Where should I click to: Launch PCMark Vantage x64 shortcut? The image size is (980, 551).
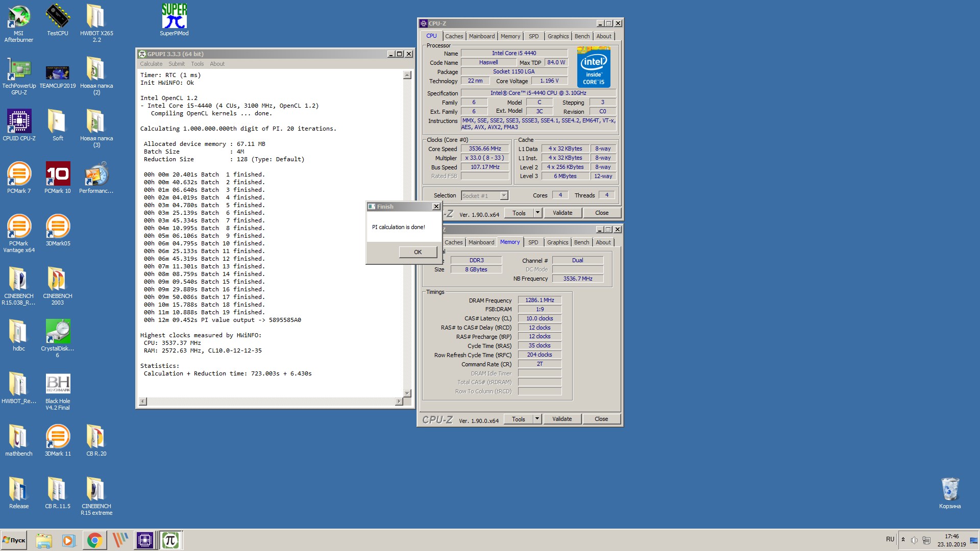tap(19, 233)
